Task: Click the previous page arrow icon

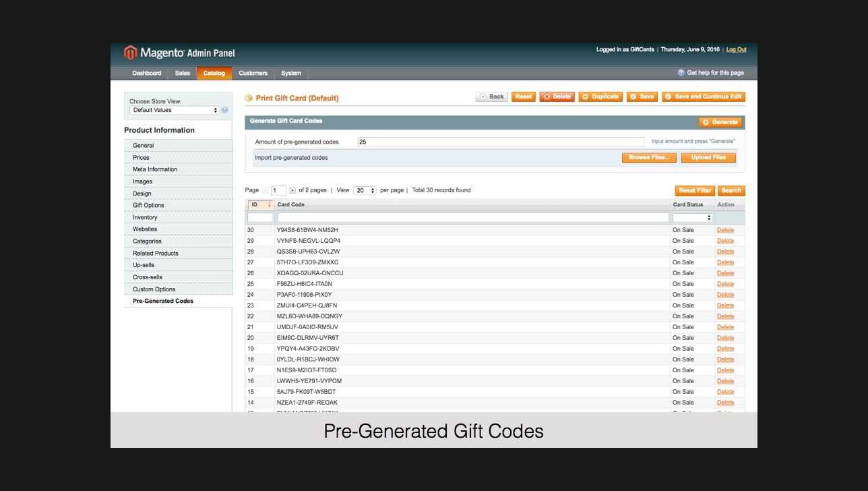Action: coord(265,191)
